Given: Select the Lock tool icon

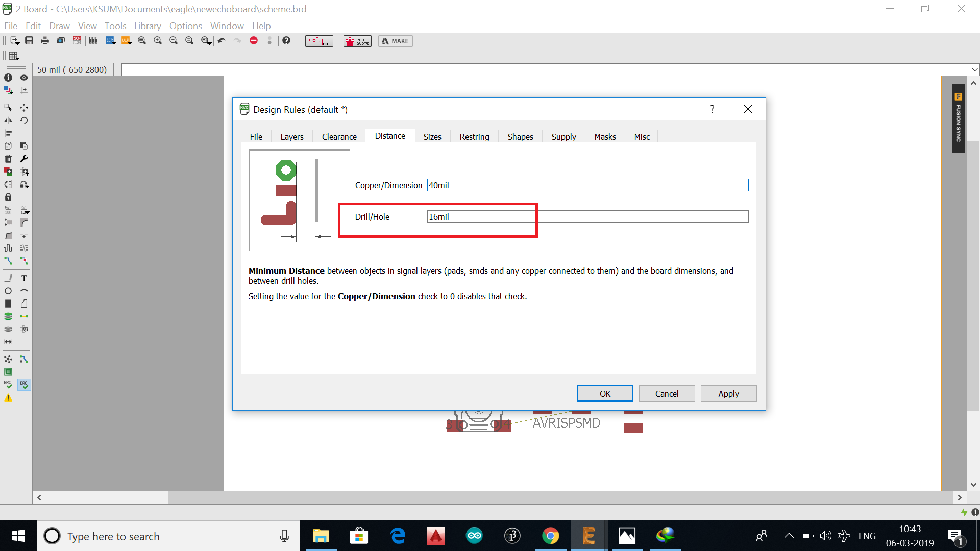Looking at the screenshot, I should coord(8,197).
